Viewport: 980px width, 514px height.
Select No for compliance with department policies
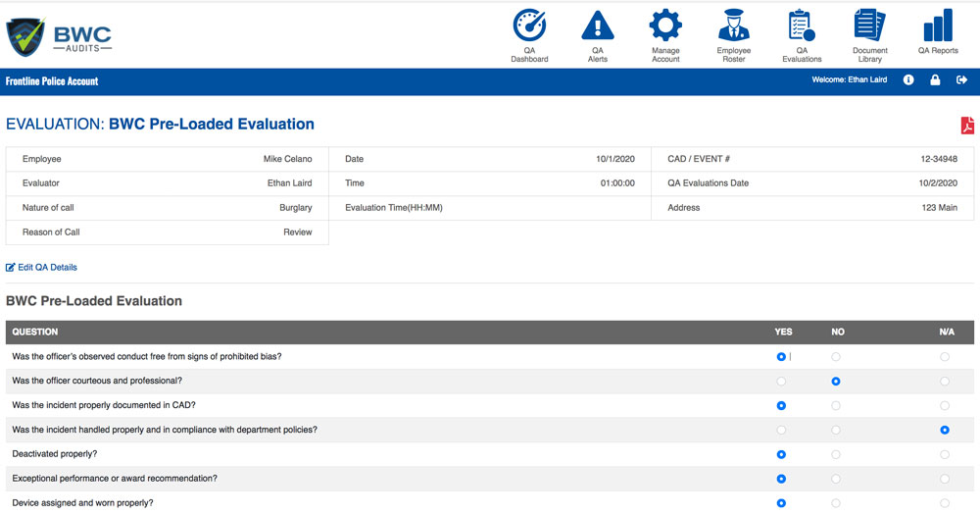(836, 431)
